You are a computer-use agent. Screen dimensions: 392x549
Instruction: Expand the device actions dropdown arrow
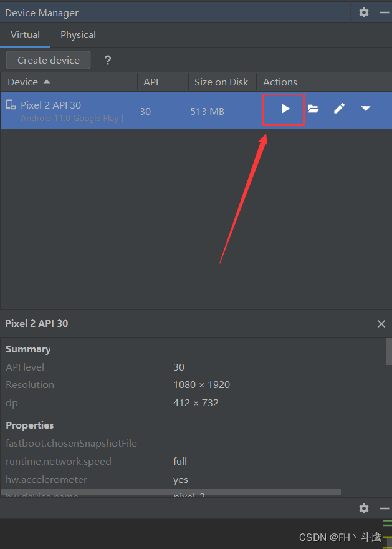[366, 109]
